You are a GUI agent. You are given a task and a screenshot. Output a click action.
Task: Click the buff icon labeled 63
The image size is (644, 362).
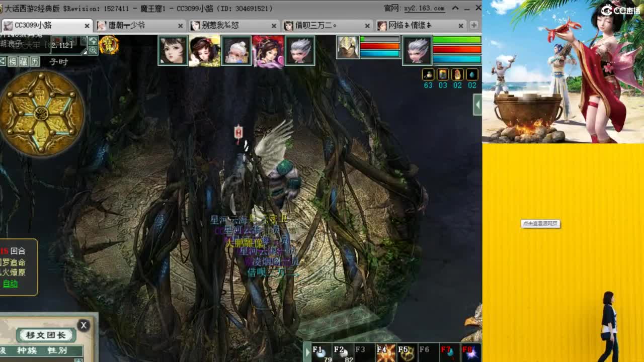click(428, 74)
